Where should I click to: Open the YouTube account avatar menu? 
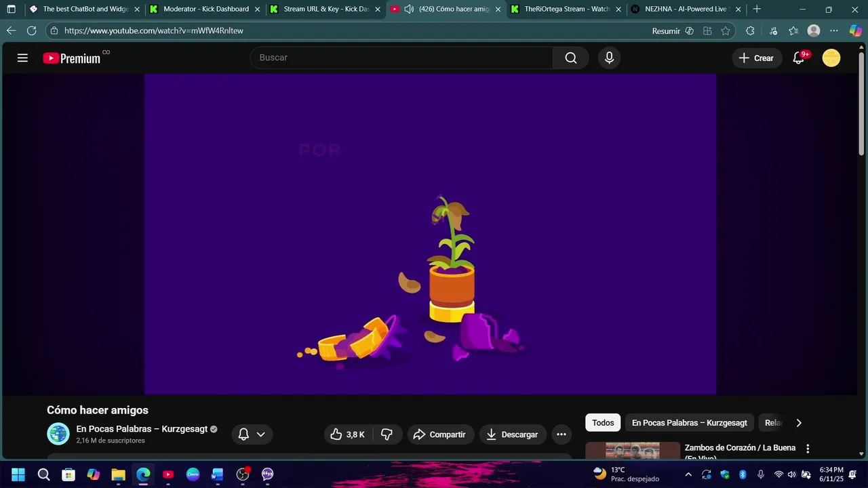[x=831, y=58]
